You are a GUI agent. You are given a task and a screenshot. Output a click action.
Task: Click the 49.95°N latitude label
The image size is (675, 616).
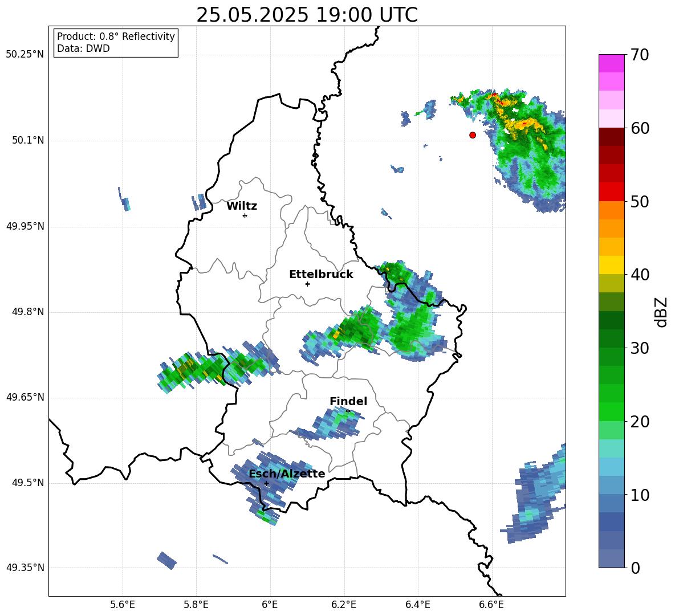coord(25,226)
